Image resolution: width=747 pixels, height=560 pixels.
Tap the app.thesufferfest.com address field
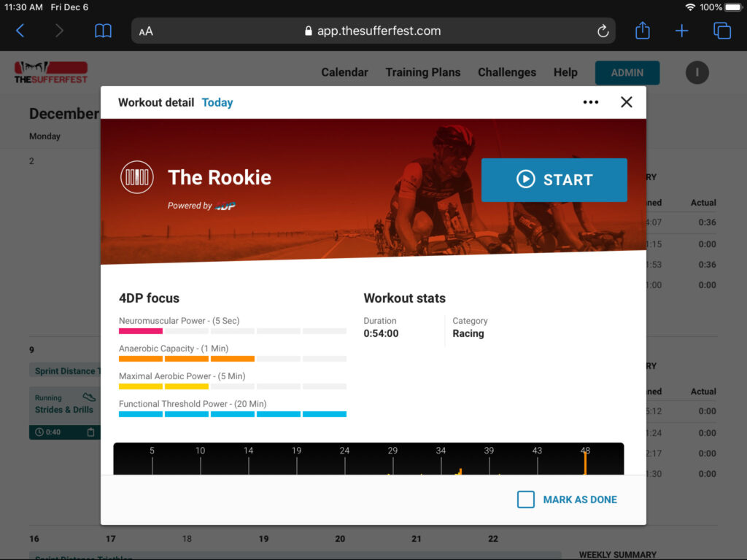coord(373,31)
